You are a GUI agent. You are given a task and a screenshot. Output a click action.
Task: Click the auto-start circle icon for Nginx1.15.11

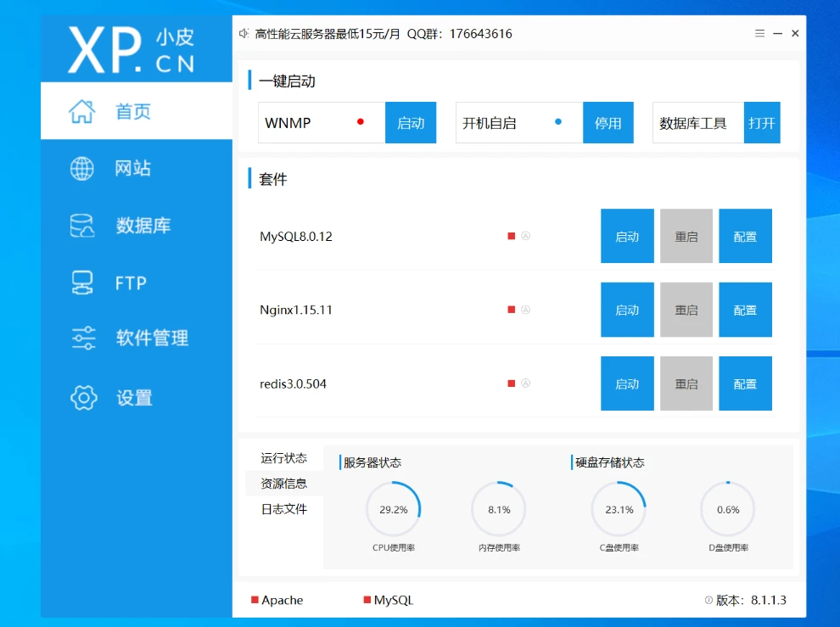pyautogui.click(x=525, y=310)
